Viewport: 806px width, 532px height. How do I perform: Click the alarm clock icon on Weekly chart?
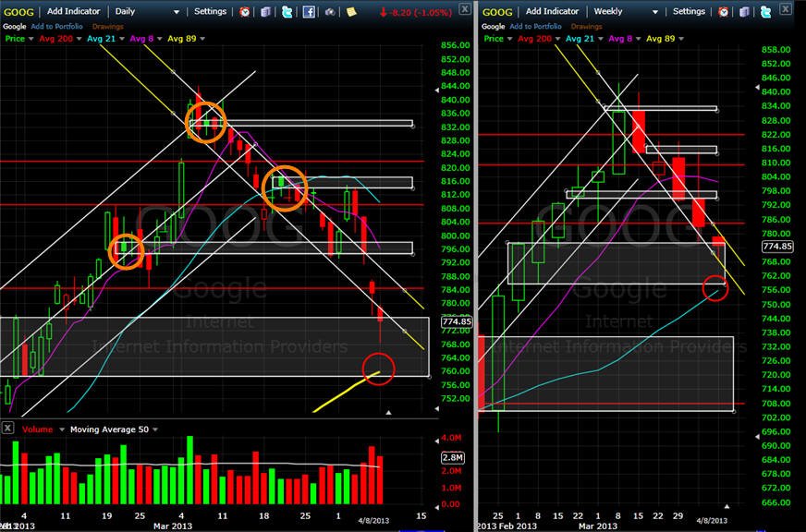pyautogui.click(x=723, y=11)
